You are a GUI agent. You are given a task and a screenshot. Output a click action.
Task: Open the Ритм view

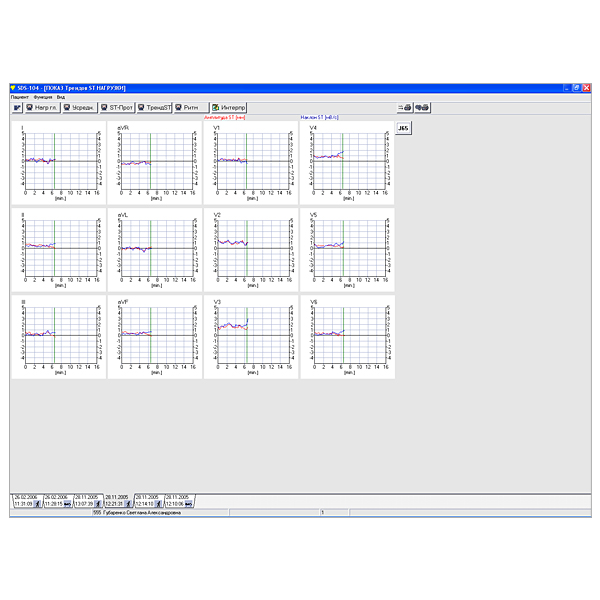point(187,107)
